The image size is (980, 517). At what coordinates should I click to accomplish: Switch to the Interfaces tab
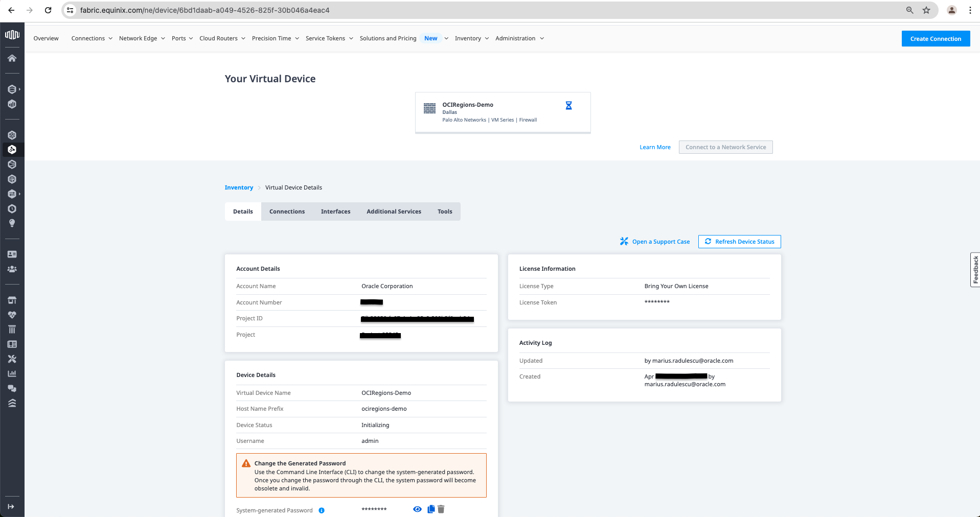[335, 212]
